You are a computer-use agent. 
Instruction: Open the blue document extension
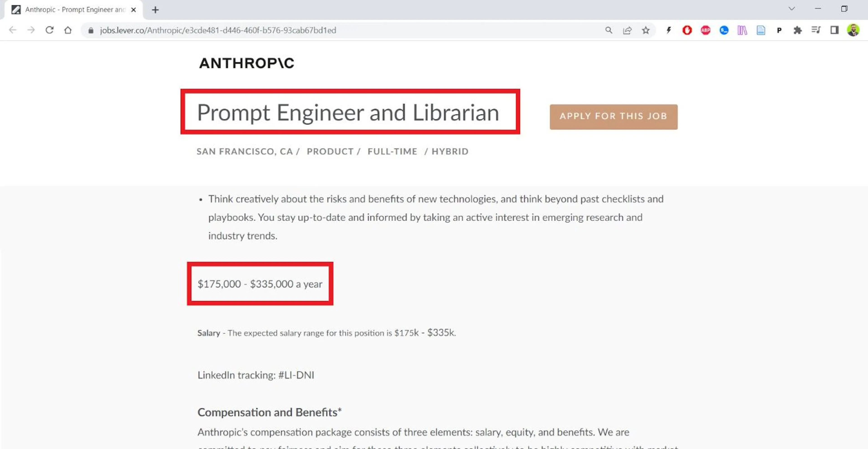(761, 30)
